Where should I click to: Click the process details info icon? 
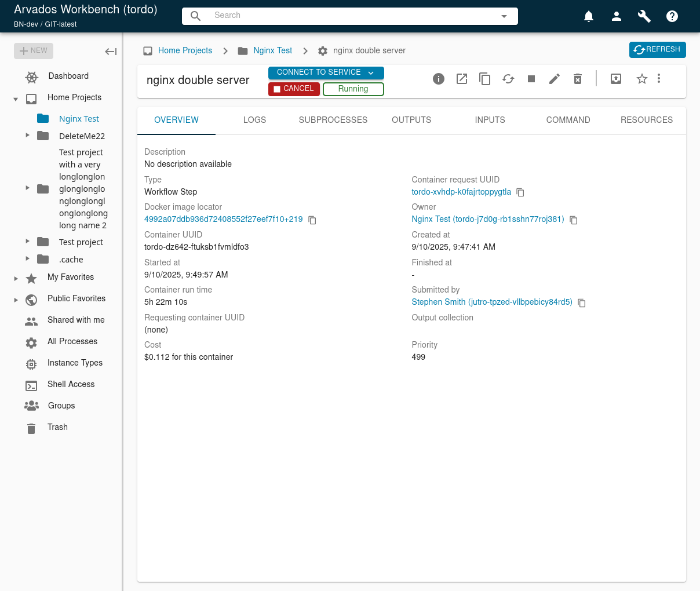click(439, 79)
